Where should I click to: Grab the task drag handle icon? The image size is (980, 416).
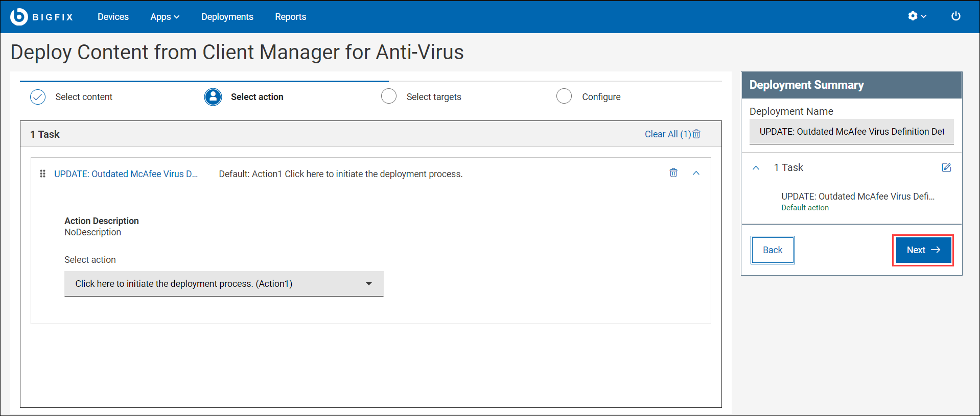coord(43,174)
